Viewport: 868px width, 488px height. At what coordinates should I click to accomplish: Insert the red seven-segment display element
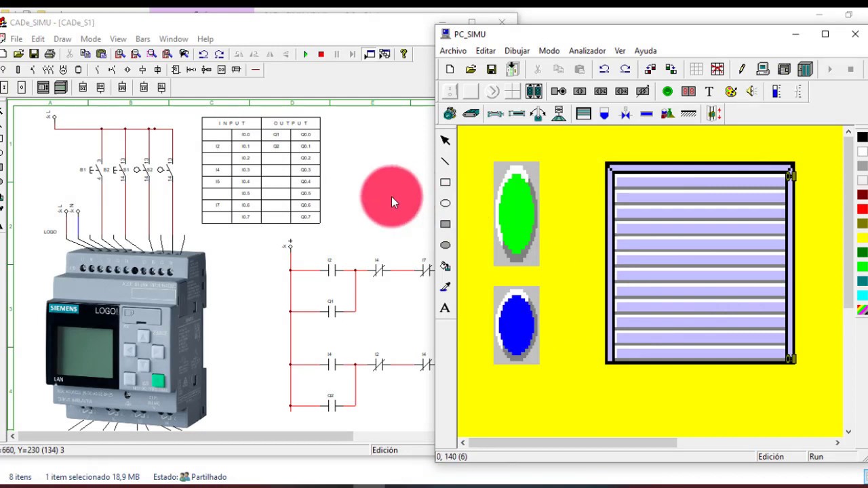click(688, 91)
